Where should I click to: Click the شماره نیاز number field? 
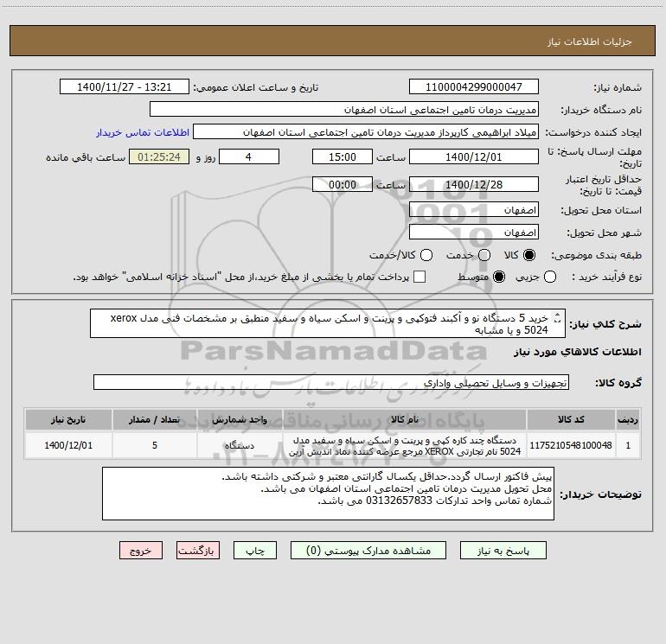pos(474,86)
